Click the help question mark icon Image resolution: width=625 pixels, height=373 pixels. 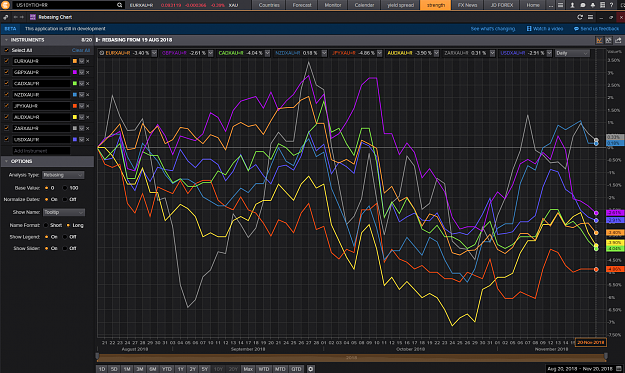(x=611, y=5)
